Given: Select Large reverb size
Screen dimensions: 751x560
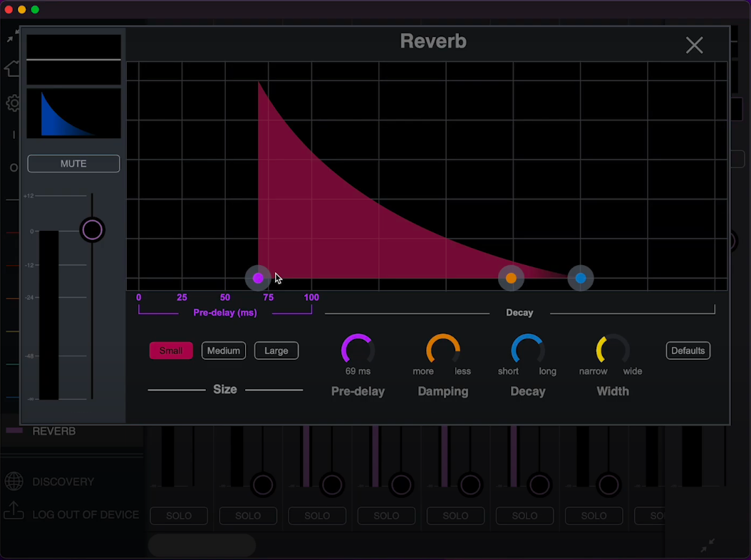Looking at the screenshot, I should click(276, 351).
